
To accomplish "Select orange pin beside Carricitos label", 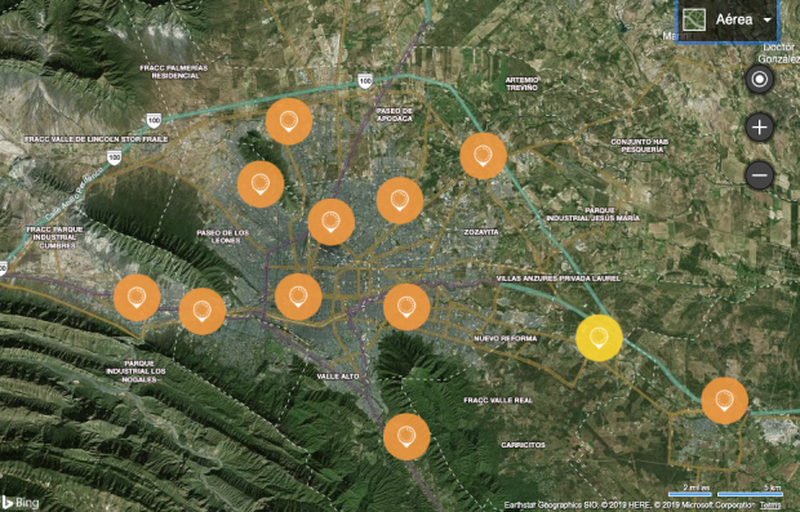I will [x=406, y=436].
